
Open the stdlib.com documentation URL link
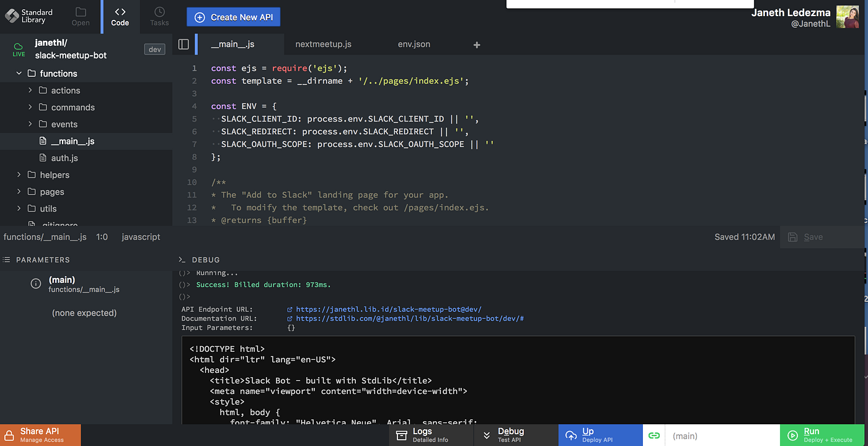coord(410,318)
